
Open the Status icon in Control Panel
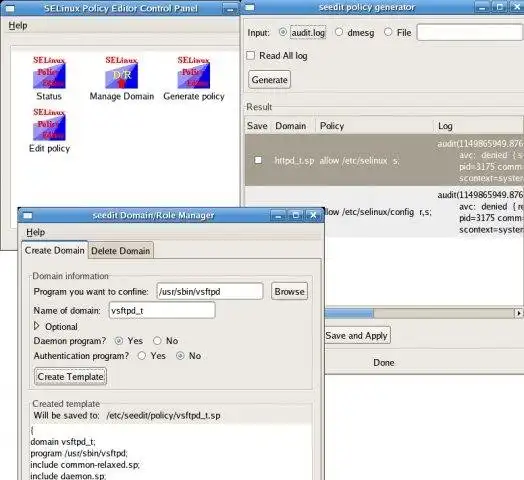49,78
